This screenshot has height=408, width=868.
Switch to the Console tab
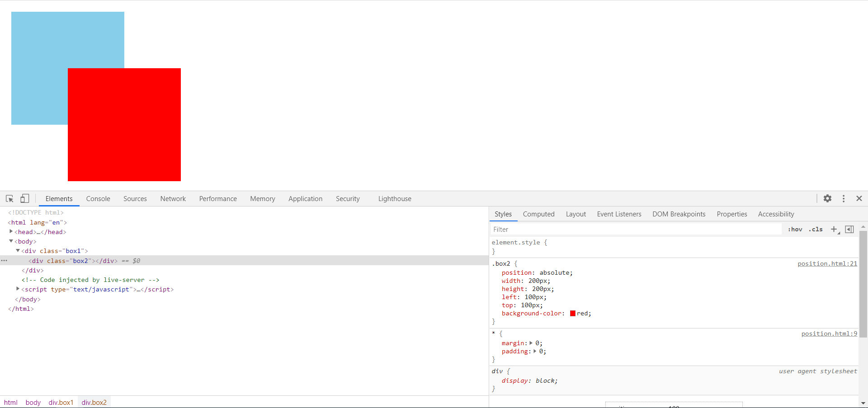click(98, 199)
